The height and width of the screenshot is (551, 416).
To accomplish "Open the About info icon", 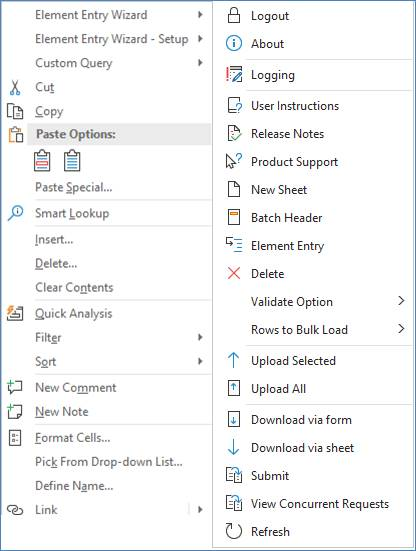I will 234,44.
